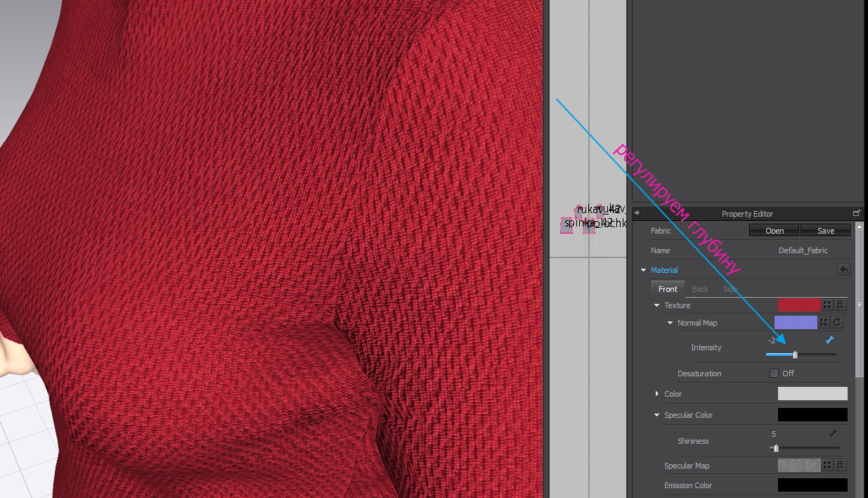Click the Intensity slider handle
868x498 pixels.
tap(795, 355)
